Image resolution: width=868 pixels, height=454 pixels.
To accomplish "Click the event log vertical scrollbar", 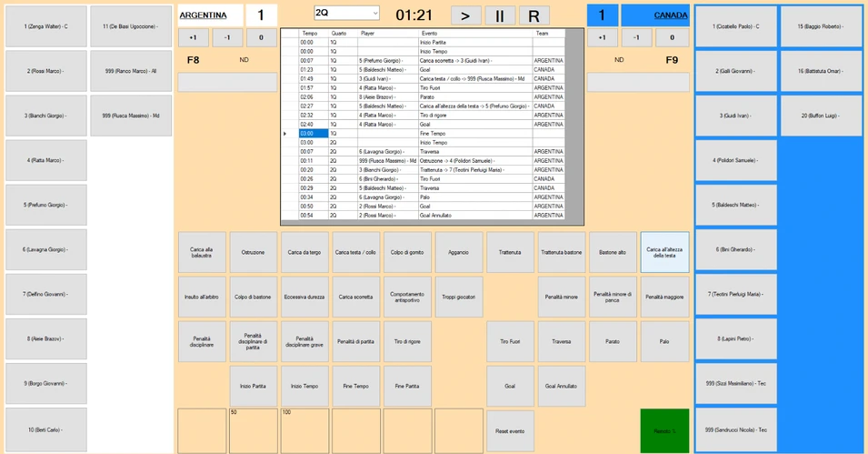I will 574,126.
